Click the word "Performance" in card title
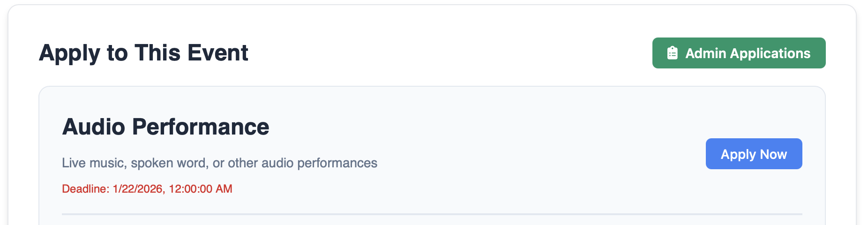 click(201, 127)
